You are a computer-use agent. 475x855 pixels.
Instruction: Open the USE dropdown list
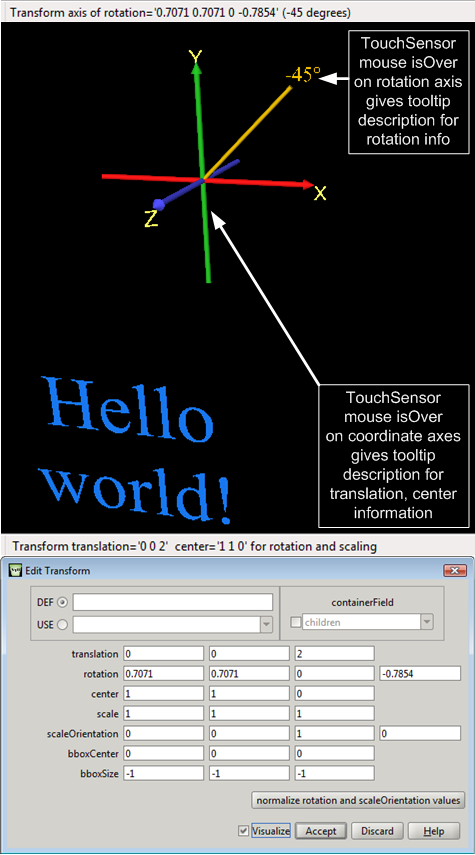[266, 625]
